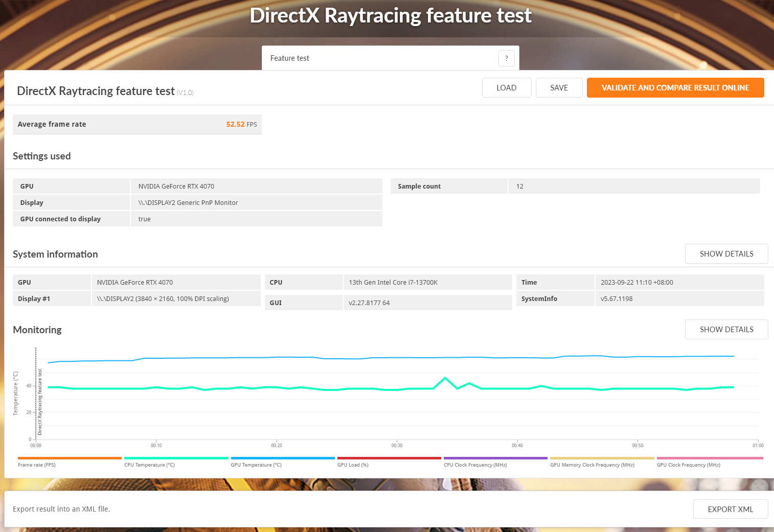Click Export result into an XML file text
The width and height of the screenshot is (774, 532).
[61, 509]
